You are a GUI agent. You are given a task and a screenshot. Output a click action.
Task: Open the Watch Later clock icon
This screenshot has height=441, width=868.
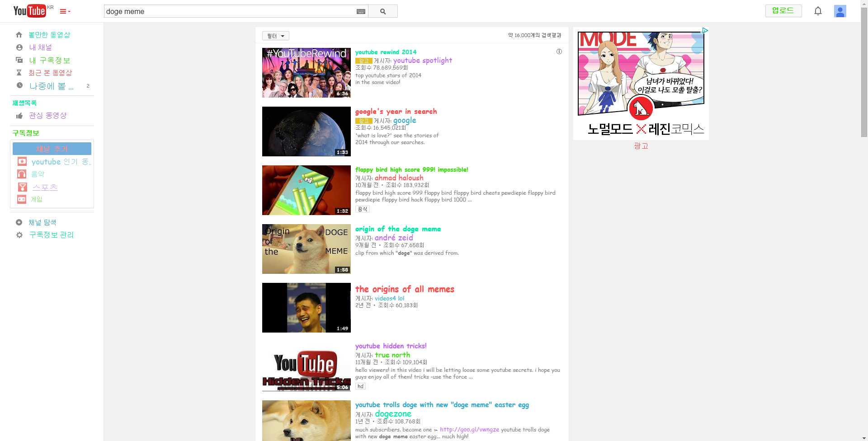[19, 85]
